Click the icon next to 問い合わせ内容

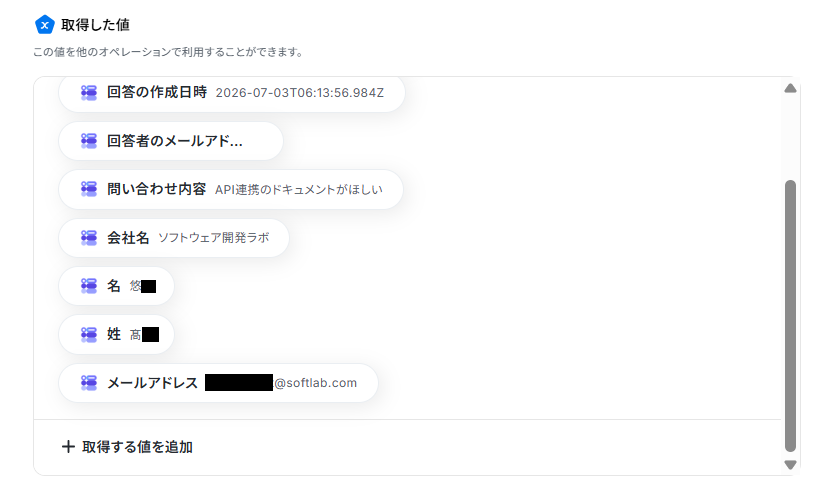(x=89, y=189)
